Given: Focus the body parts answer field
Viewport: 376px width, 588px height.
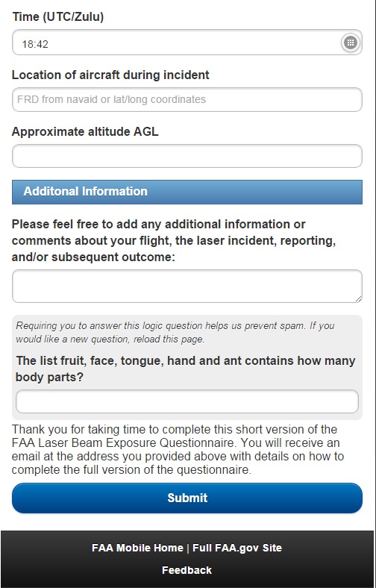Looking at the screenshot, I should pos(187,401).
